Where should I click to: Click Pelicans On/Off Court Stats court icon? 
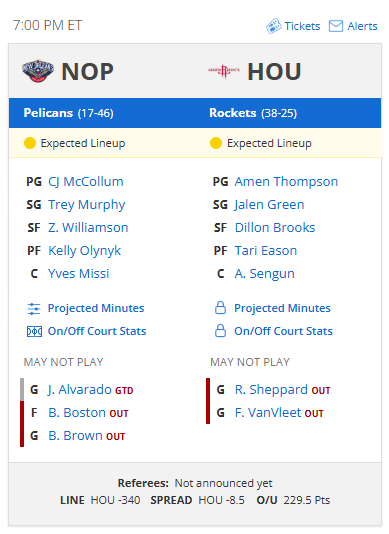coord(34,331)
